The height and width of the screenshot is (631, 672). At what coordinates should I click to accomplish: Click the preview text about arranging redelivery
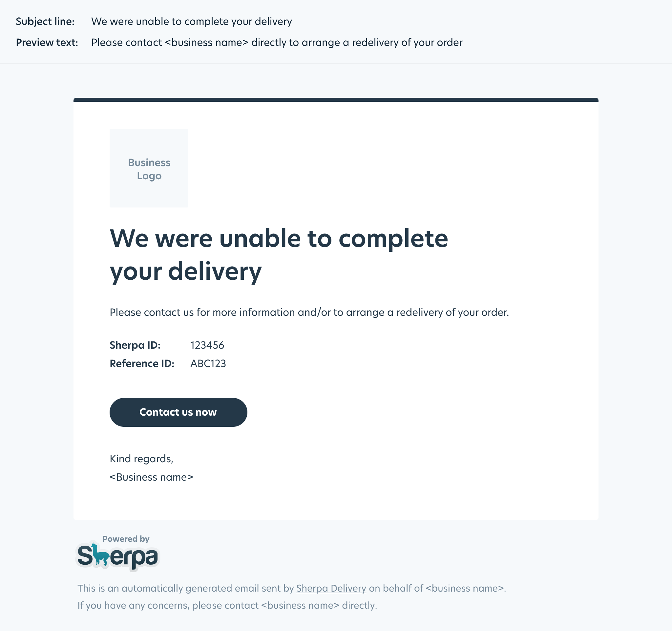277,43
